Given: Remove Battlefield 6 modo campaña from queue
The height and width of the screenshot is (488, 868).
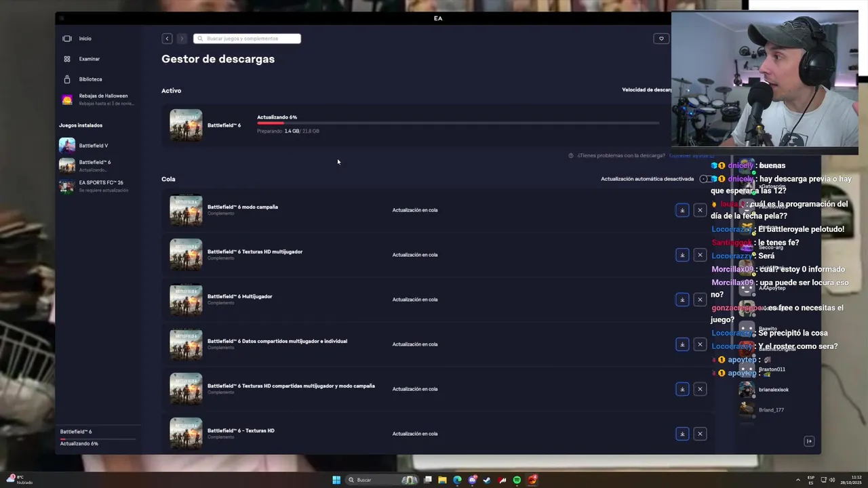Looking at the screenshot, I should [x=700, y=210].
